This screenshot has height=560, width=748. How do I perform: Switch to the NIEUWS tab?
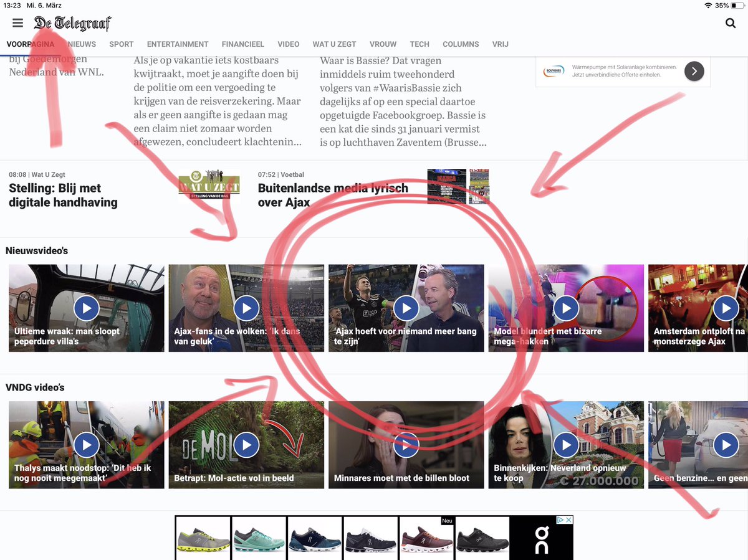click(82, 44)
